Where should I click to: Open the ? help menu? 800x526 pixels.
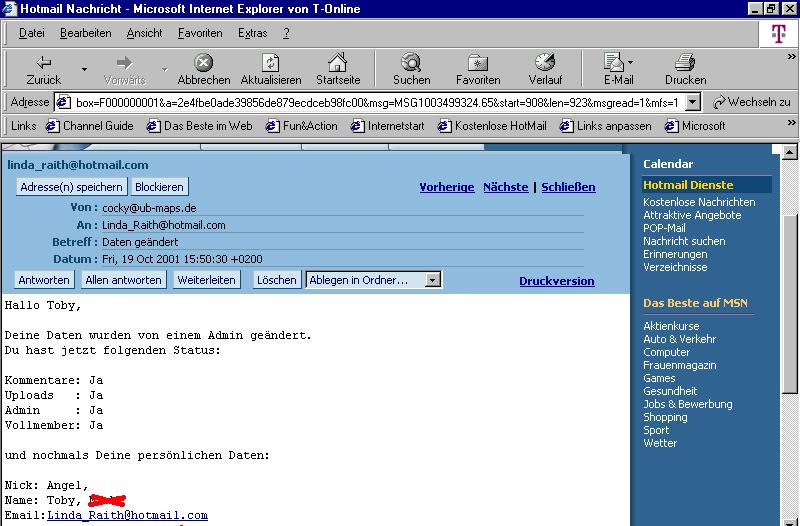[286, 33]
